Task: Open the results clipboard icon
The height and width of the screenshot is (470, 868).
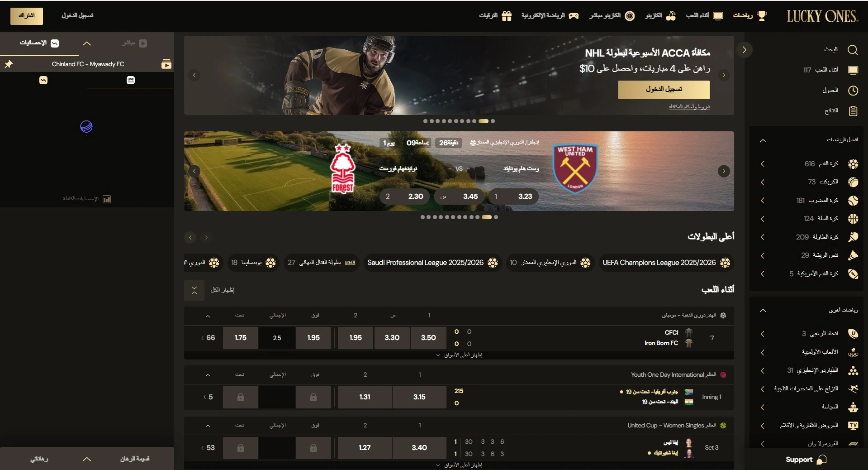Action: (x=853, y=111)
